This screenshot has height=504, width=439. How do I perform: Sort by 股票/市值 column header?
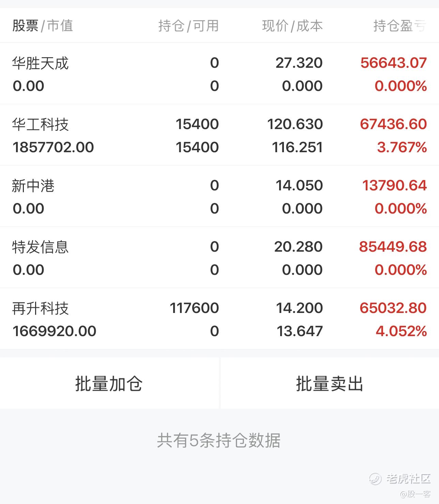point(43,26)
